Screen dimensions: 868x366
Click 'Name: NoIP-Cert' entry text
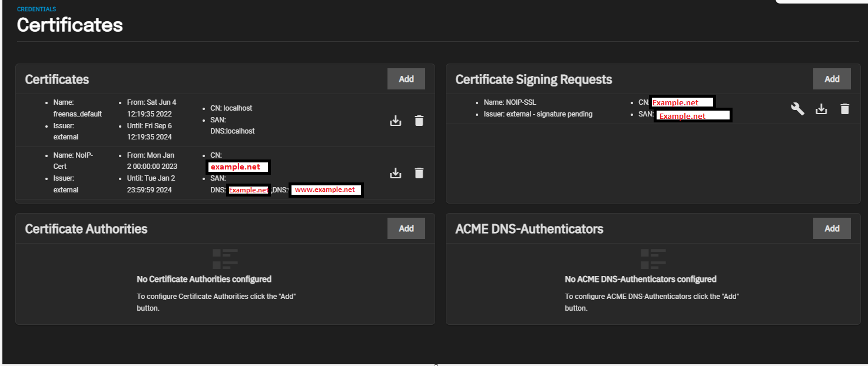click(73, 161)
